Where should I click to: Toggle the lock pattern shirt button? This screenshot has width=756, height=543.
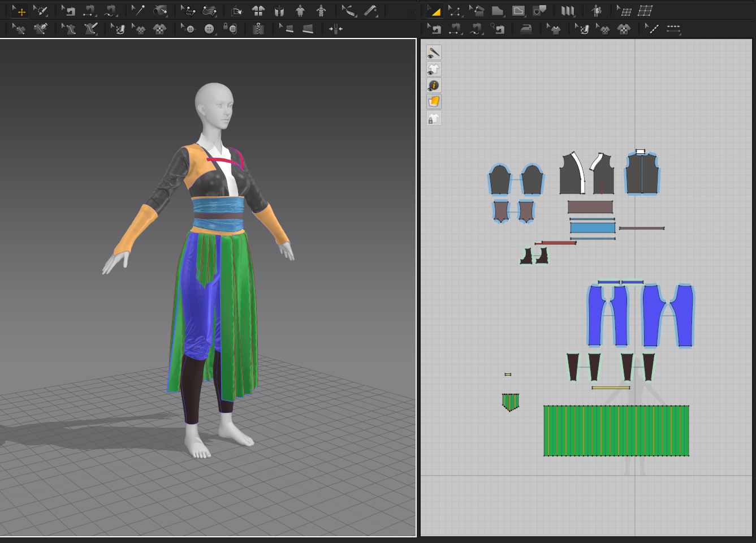[434, 119]
